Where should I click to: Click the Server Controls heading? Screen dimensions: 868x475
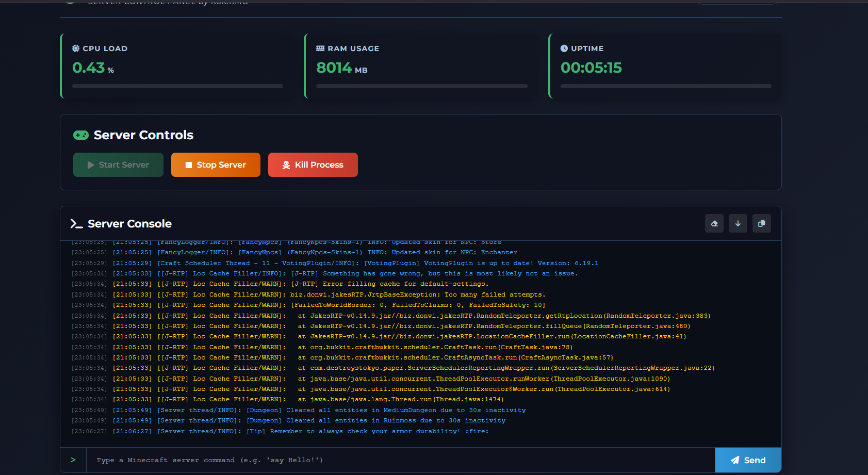(143, 135)
